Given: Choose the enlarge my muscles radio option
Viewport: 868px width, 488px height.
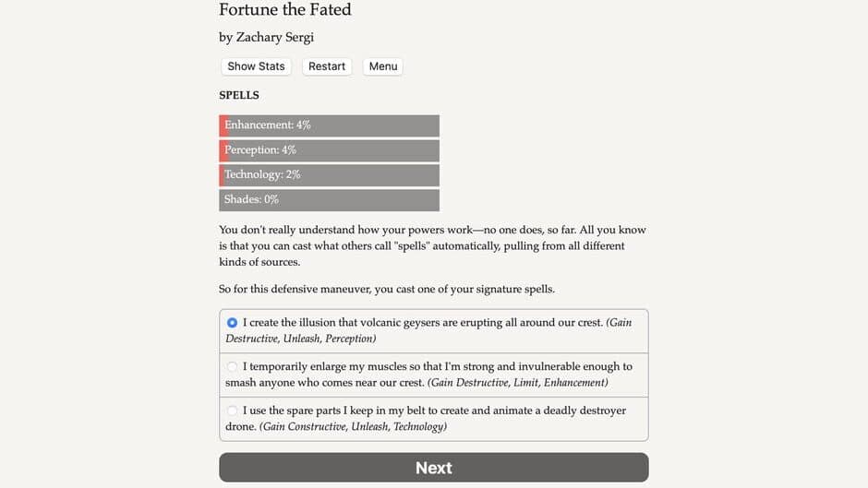Looking at the screenshot, I should point(233,367).
